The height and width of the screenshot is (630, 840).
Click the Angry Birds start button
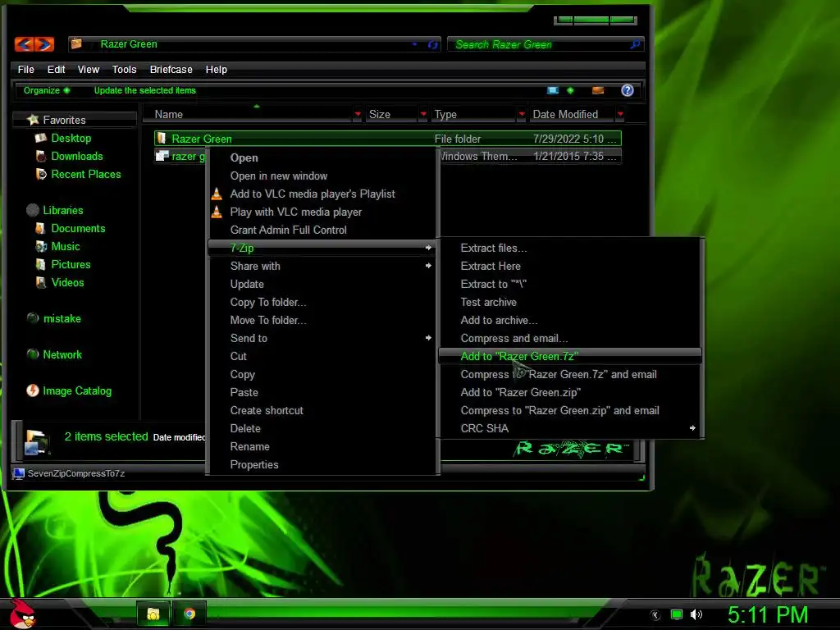tap(23, 614)
